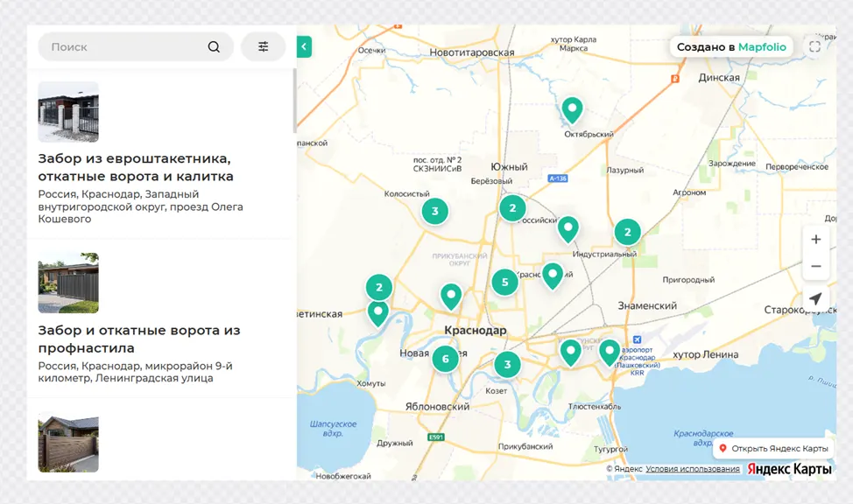Click the Яндекс Карты logo

[x=789, y=469]
